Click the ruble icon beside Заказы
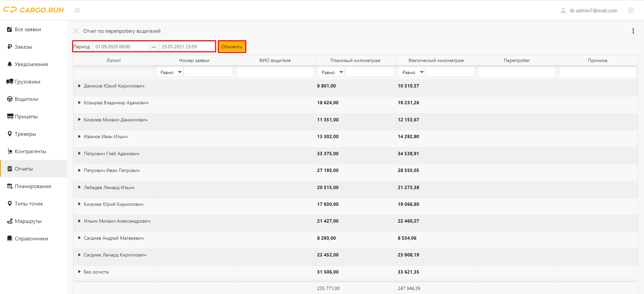The width and height of the screenshot is (644, 294). pyautogui.click(x=10, y=47)
